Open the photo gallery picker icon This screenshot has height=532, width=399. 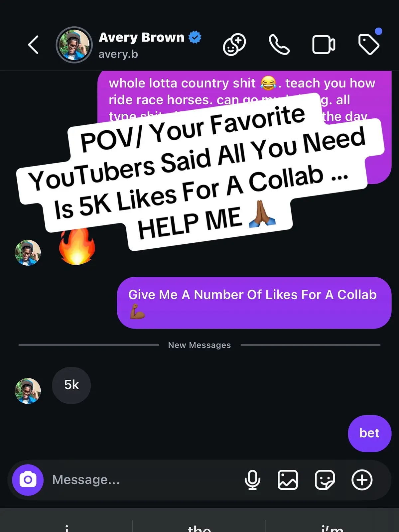[x=288, y=480]
